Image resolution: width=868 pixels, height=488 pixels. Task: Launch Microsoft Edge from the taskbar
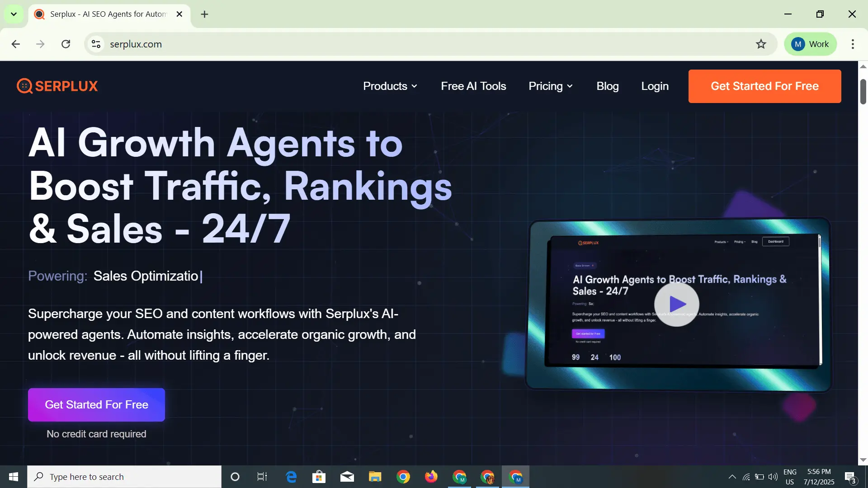(291, 477)
